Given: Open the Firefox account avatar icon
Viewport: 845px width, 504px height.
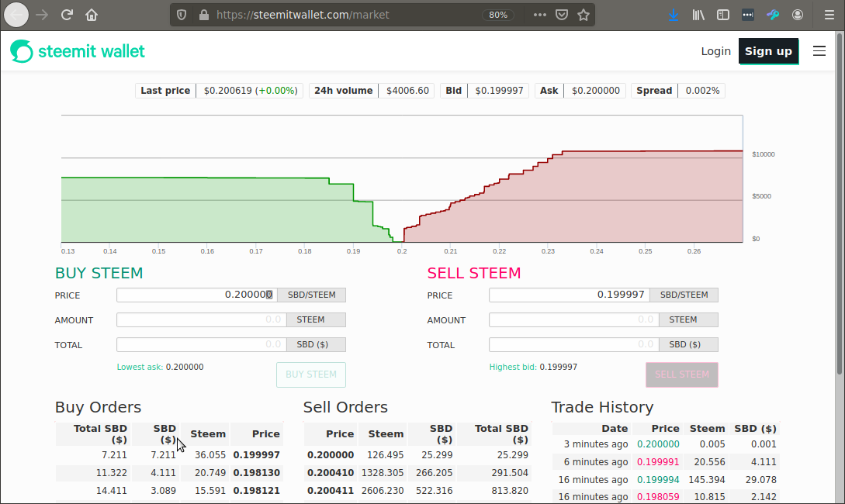Looking at the screenshot, I should point(798,15).
